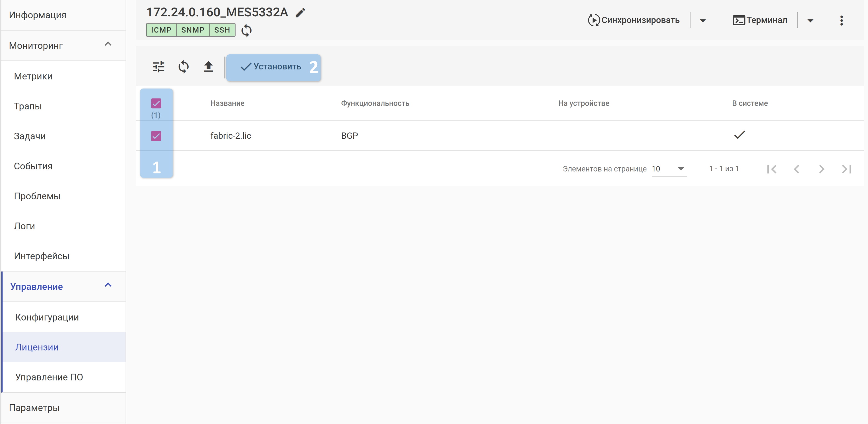Screen dimensions: 868x424
Task: Open dropdown arrow next to Синхронизировать
Action: 702,21
